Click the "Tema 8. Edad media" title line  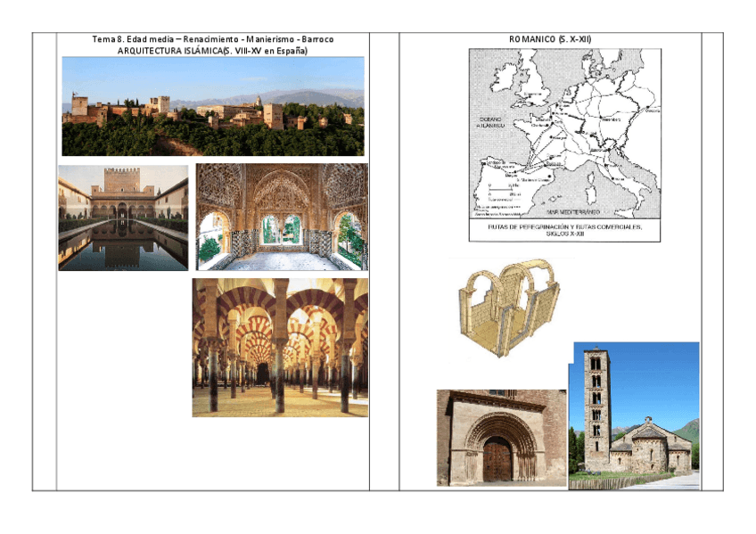pos(212,40)
